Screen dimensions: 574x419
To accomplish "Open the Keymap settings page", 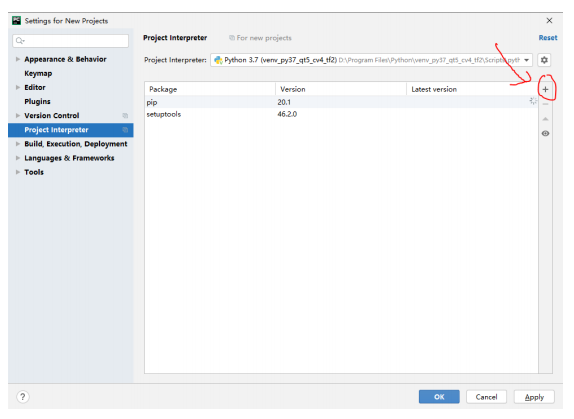I will (x=38, y=73).
